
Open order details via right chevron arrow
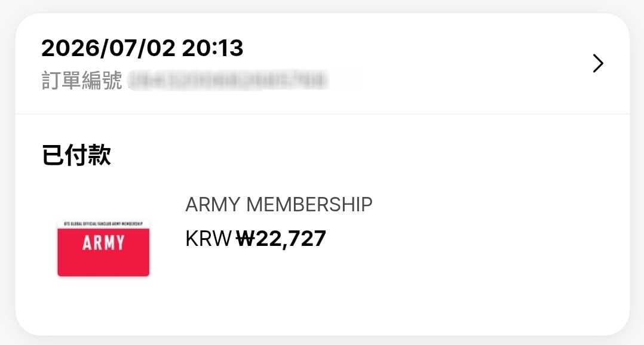[598, 63]
